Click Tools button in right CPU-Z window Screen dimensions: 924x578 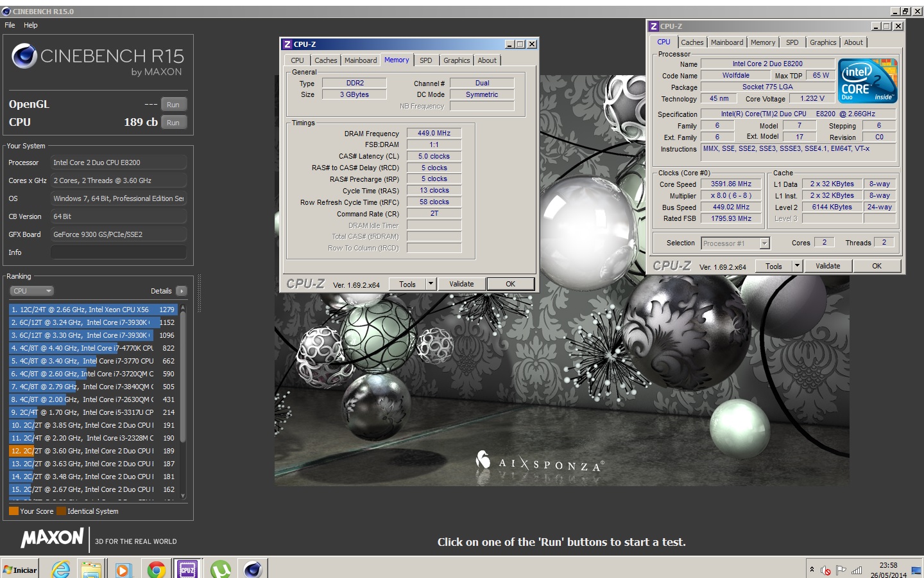click(774, 266)
